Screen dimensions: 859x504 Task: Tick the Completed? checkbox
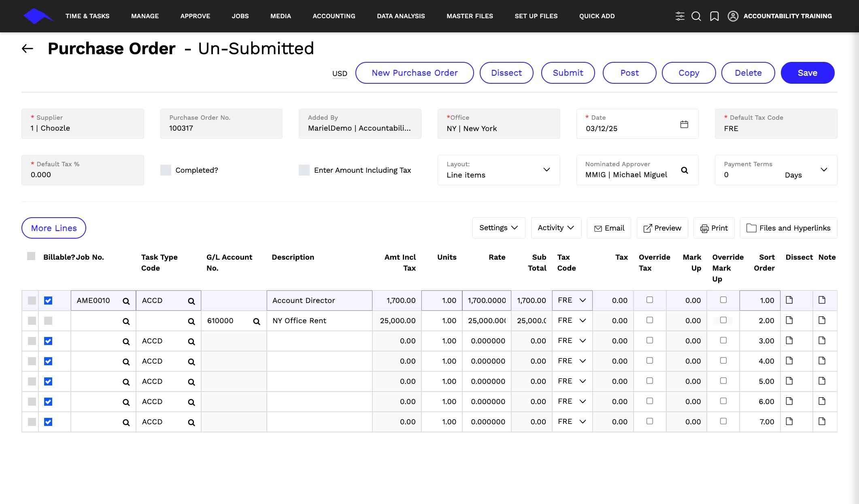click(x=166, y=170)
